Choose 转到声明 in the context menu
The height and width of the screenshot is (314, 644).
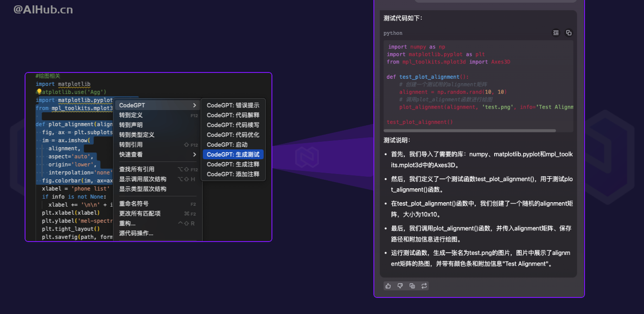click(x=158, y=125)
